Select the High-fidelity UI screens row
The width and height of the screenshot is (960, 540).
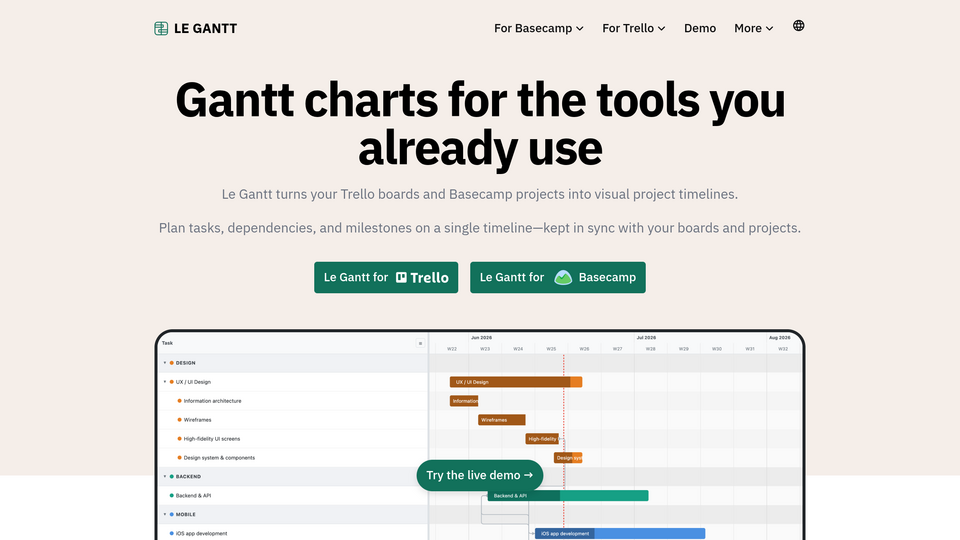point(293,439)
